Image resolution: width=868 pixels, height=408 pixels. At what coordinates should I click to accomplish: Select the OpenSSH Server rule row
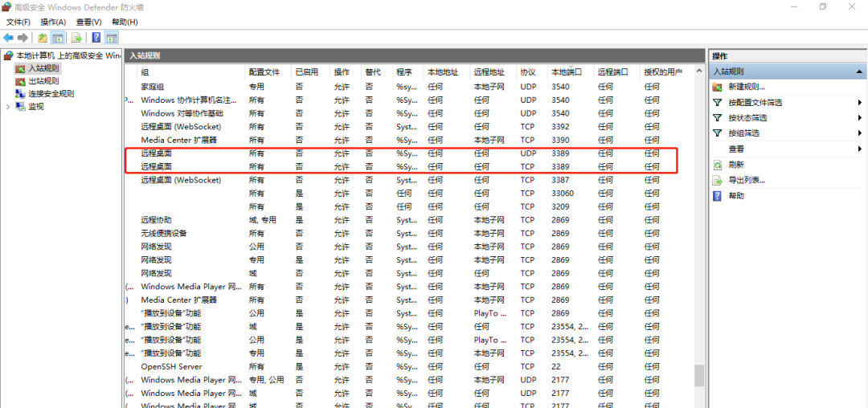[x=171, y=366]
